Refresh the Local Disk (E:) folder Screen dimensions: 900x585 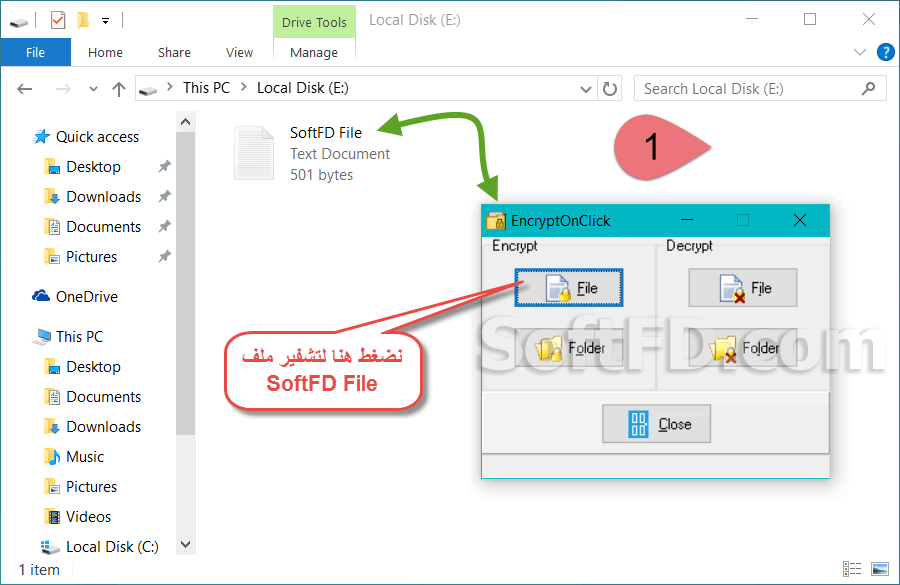point(610,89)
